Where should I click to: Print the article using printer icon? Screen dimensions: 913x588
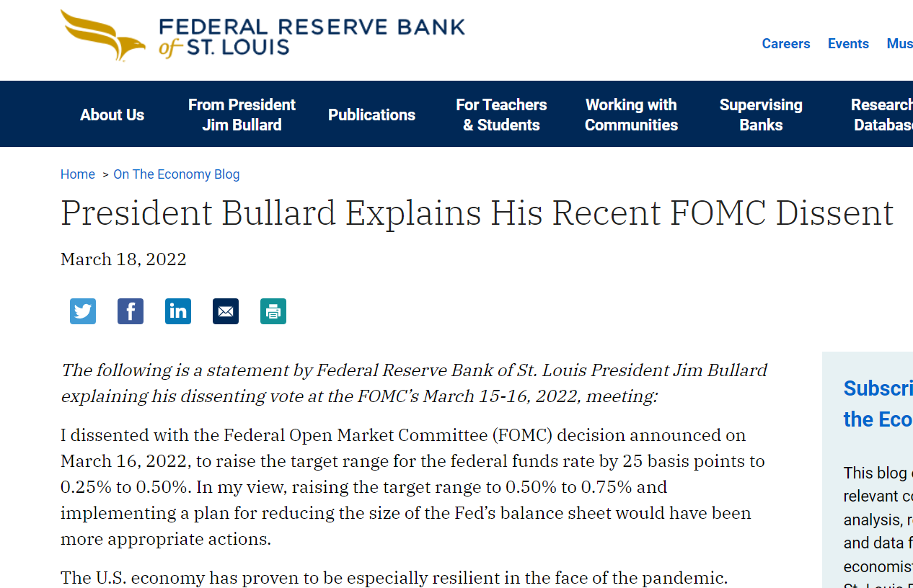pyautogui.click(x=273, y=311)
